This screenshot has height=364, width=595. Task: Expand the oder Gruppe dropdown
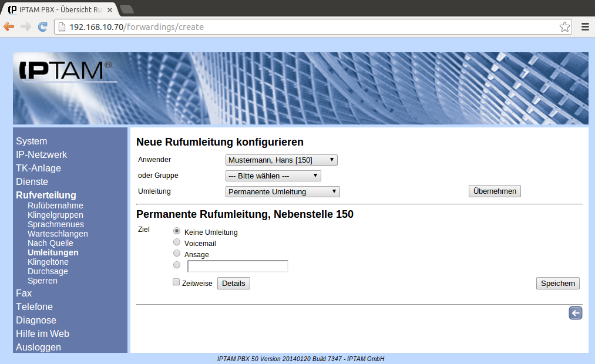(273, 176)
